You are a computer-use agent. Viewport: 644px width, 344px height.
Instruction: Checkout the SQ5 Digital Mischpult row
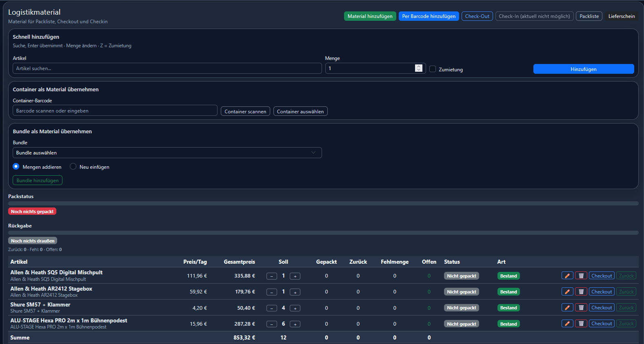[x=602, y=276]
